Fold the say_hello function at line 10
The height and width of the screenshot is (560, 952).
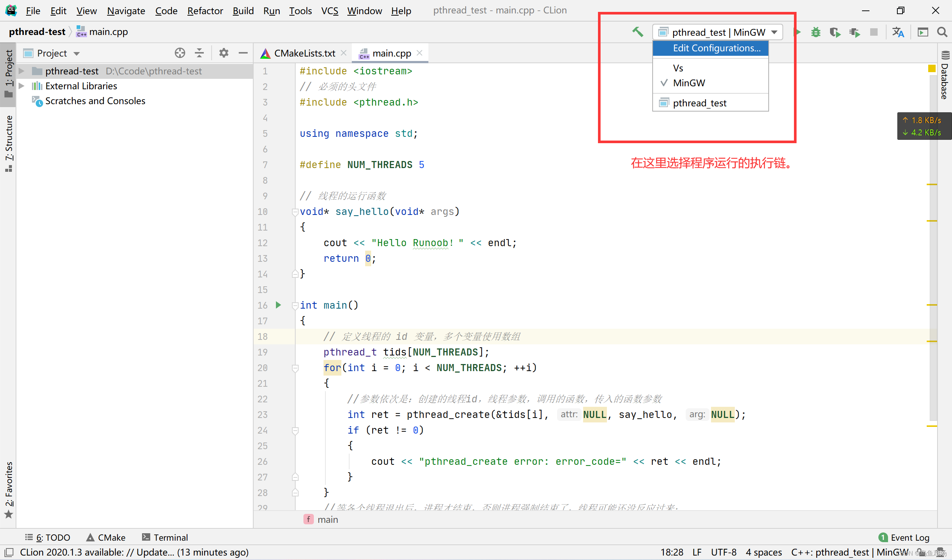295,212
